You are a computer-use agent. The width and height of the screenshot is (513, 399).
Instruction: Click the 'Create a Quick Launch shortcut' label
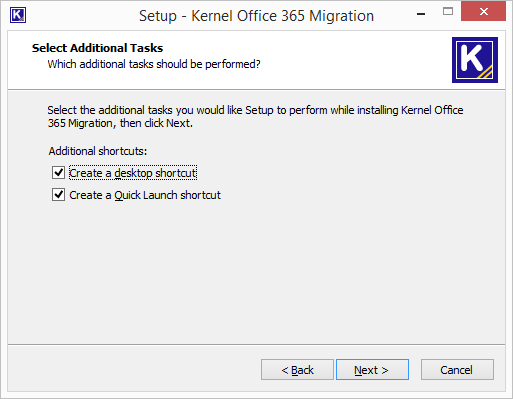[x=145, y=195]
